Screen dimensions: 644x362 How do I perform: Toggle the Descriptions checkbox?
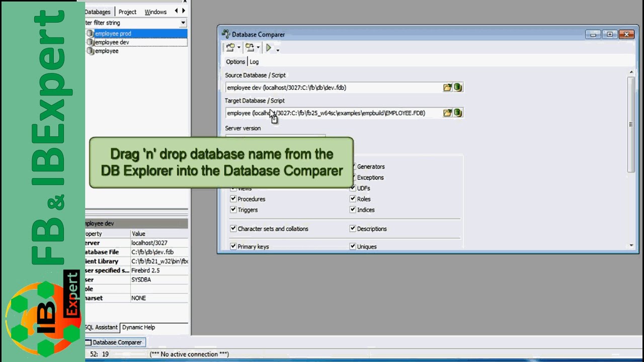pos(353,229)
